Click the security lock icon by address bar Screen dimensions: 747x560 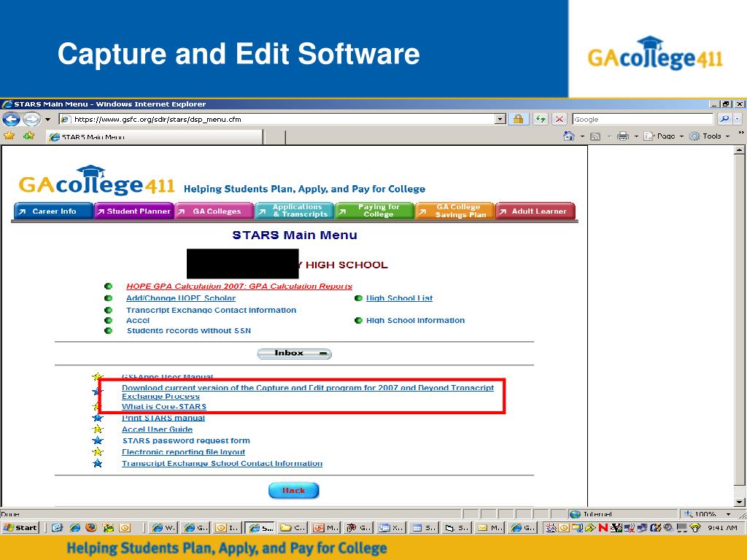click(x=519, y=119)
